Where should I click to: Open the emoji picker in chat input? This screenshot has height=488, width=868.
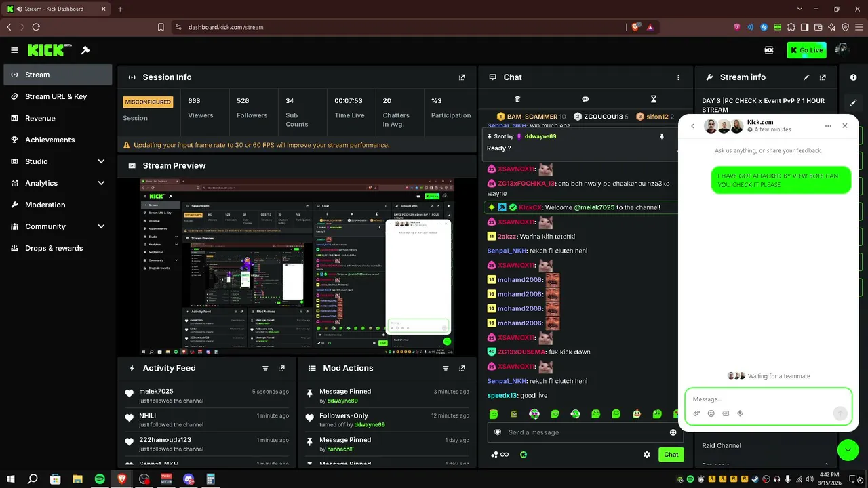pyautogui.click(x=673, y=432)
